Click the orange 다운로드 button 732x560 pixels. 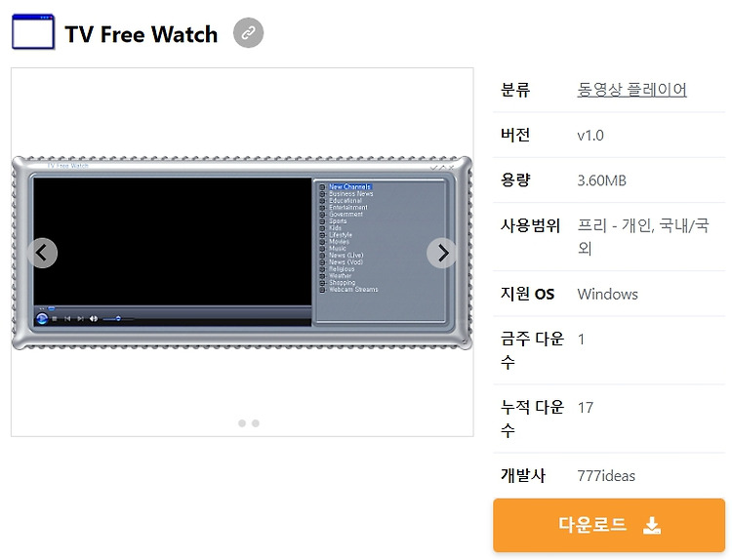609,525
